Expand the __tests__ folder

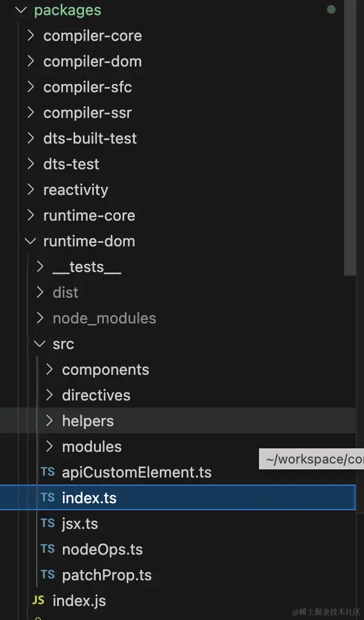[x=40, y=267]
